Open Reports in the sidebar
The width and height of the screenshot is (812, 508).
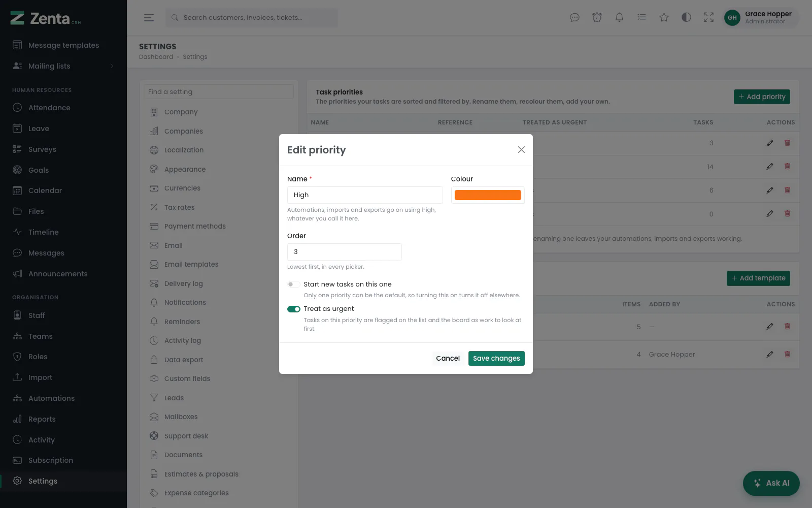pos(63,419)
